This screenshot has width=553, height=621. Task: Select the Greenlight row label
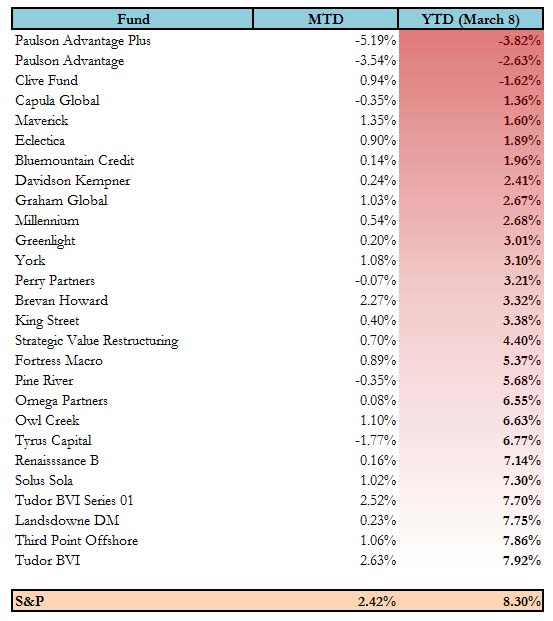tap(45, 241)
